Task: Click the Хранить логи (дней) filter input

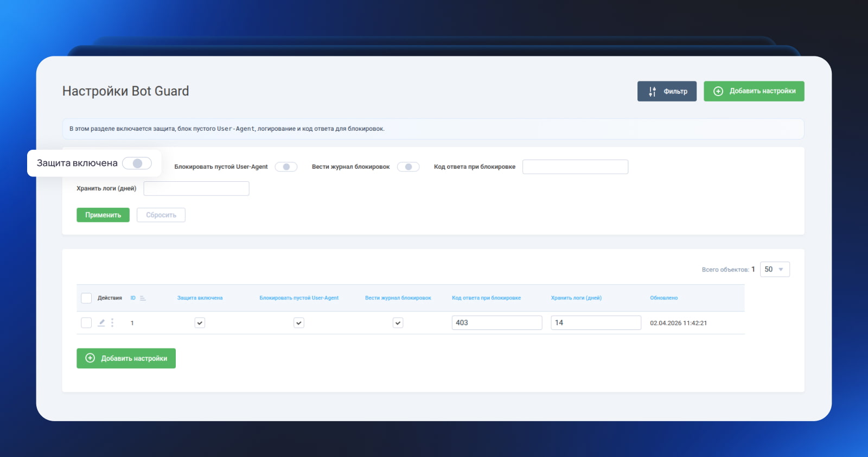Action: pos(196,188)
